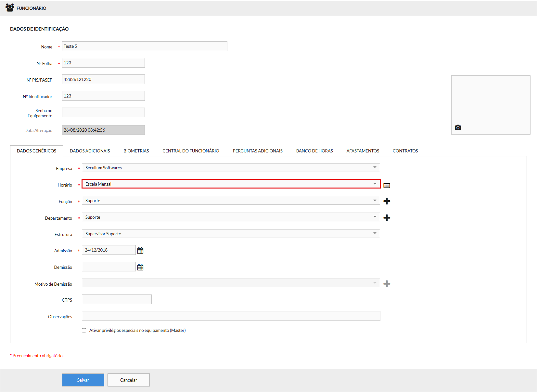This screenshot has width=537, height=392.
Task: Focus the Nº PIS/PASEP input field
Action: [x=103, y=79]
